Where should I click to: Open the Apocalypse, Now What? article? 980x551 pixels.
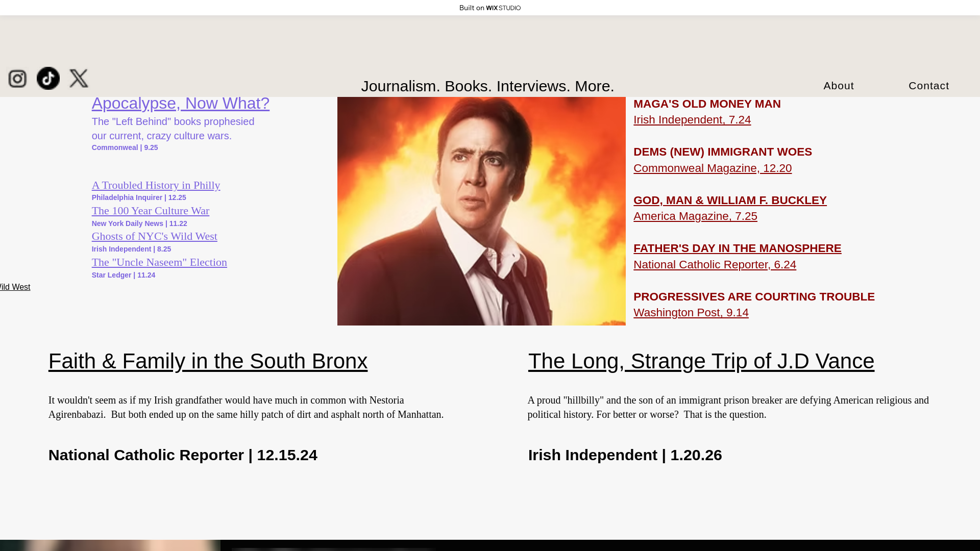click(x=181, y=103)
